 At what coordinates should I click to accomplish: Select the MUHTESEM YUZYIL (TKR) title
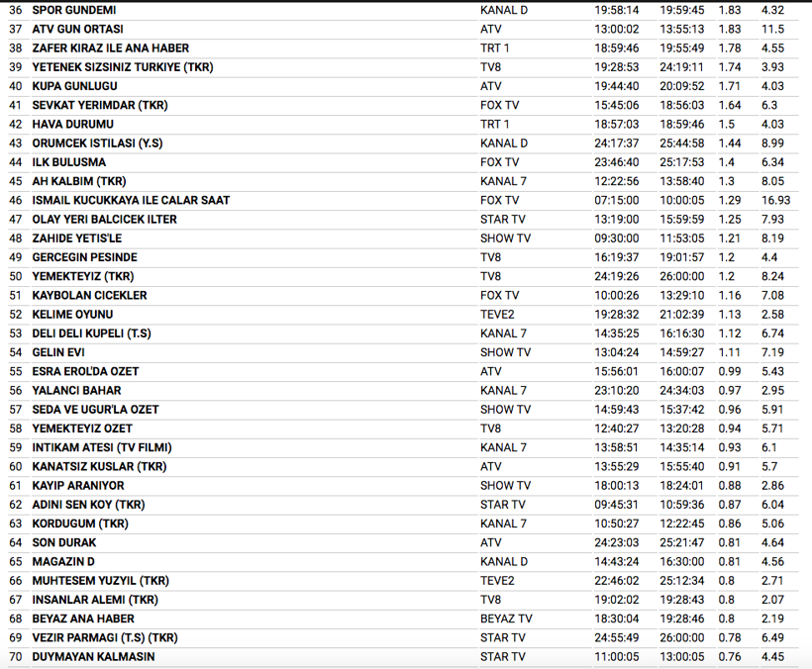click(101, 581)
